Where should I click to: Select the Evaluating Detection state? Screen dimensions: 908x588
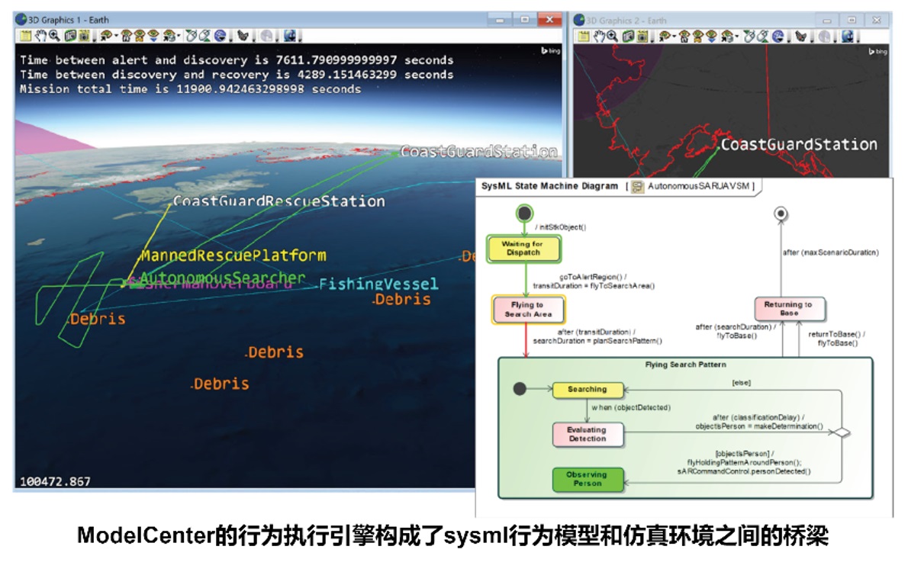coord(588,435)
